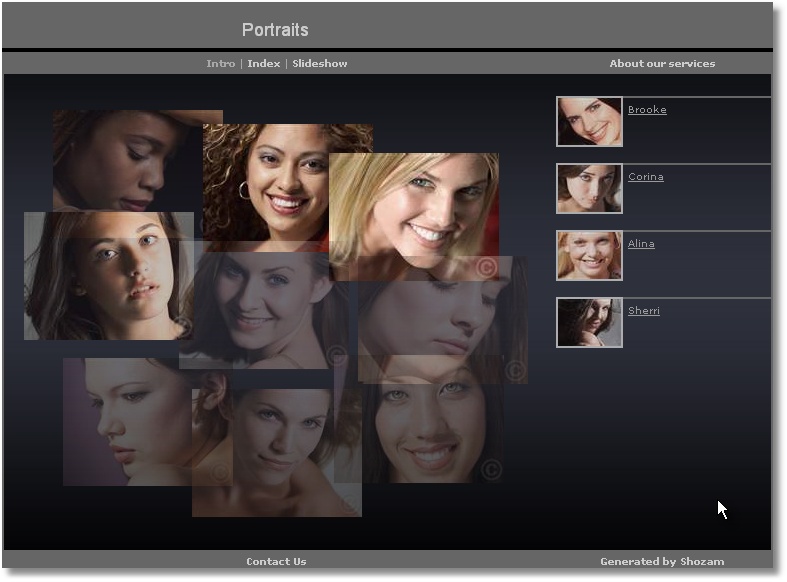Image resolution: width=787 pixels, height=582 pixels.
Task: Start the Slideshow view
Action: pyautogui.click(x=320, y=64)
